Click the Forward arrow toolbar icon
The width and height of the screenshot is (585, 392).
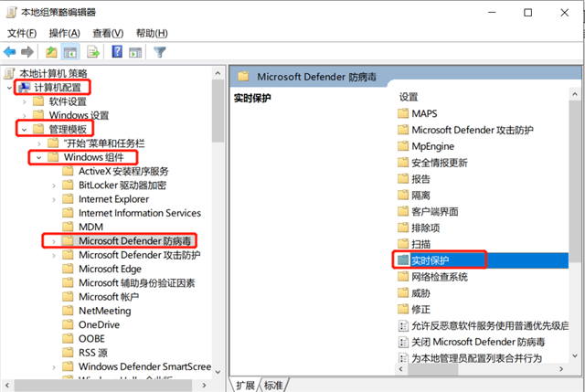pos(28,52)
